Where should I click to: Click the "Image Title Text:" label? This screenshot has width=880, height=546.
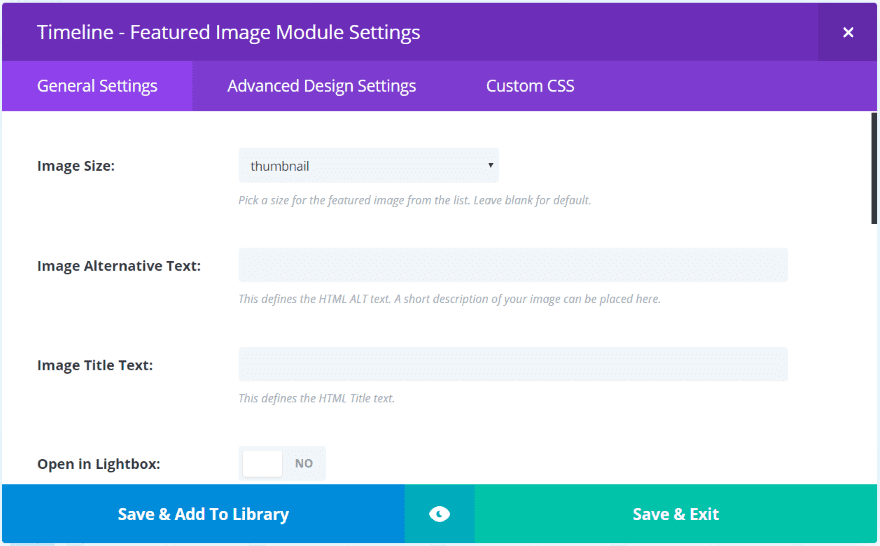[95, 365]
